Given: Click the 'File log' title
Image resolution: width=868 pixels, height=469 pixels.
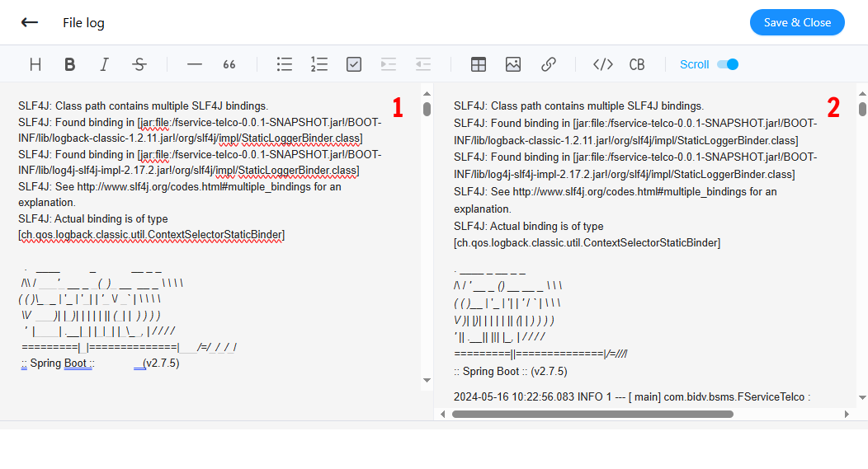Looking at the screenshot, I should click(x=83, y=23).
